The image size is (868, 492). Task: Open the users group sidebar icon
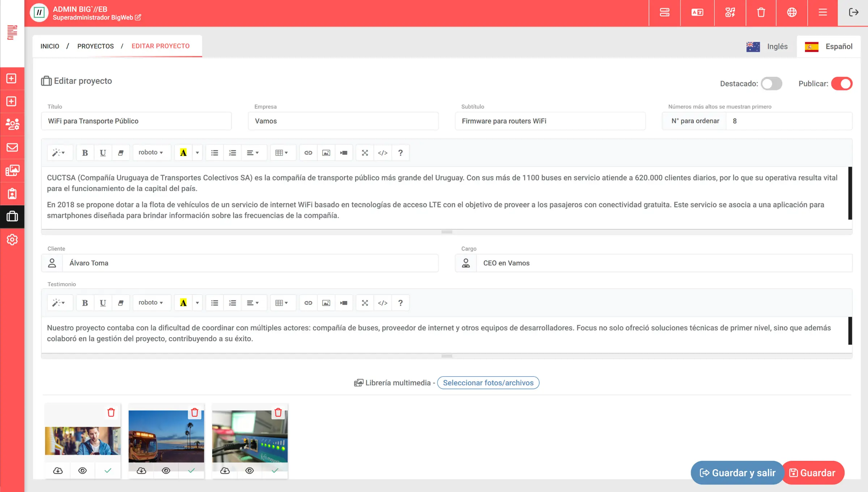click(x=12, y=124)
